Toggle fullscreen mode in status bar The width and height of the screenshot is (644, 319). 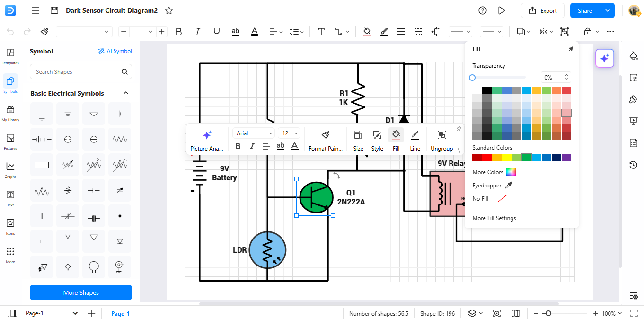(634, 313)
